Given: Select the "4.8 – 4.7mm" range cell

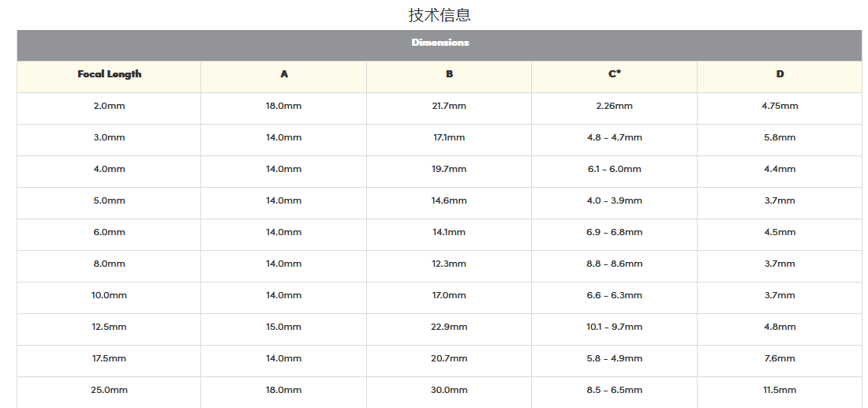Looking at the screenshot, I should (x=614, y=137).
